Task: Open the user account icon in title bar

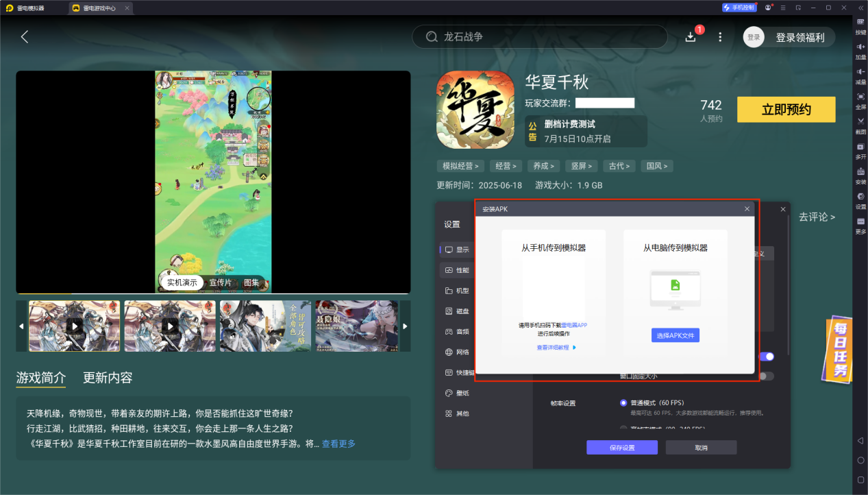Action: 769,8
